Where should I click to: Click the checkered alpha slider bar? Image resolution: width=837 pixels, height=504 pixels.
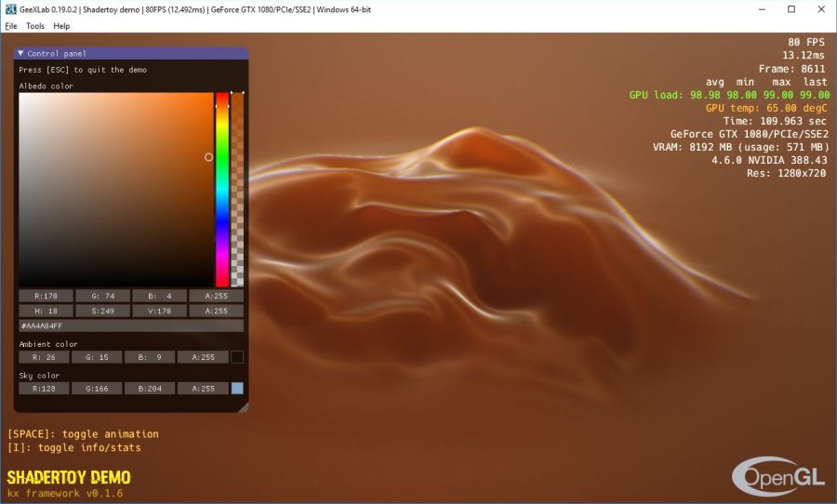coord(237,190)
